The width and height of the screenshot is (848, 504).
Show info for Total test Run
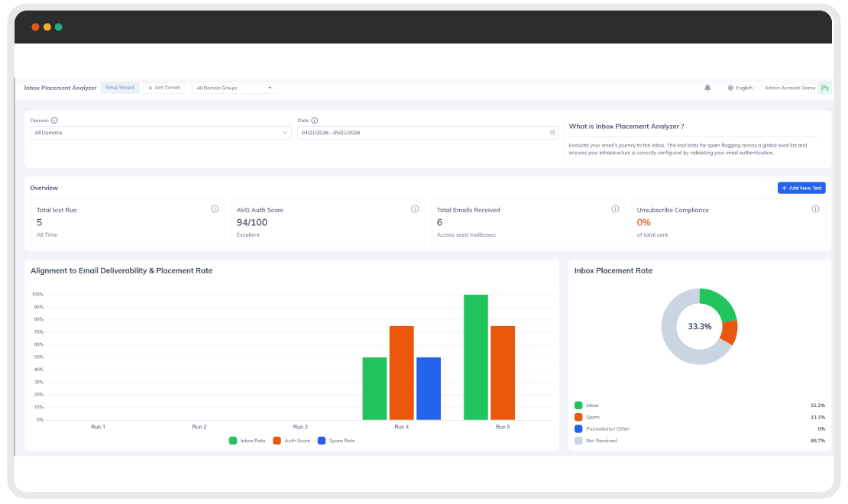215,209
